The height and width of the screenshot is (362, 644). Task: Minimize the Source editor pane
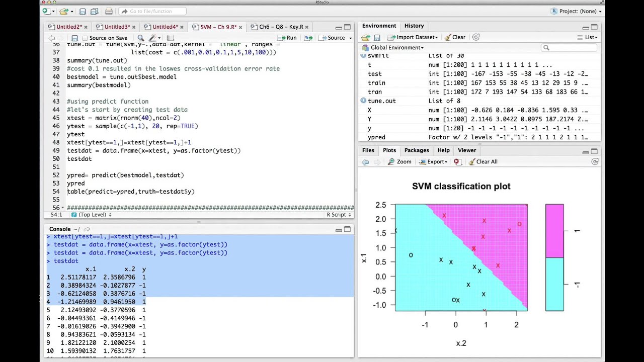click(x=339, y=27)
